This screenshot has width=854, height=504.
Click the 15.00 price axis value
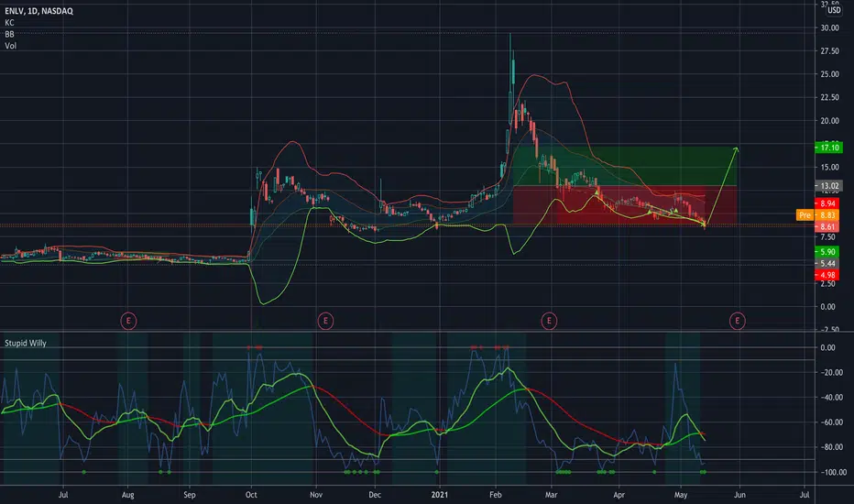[830, 168]
